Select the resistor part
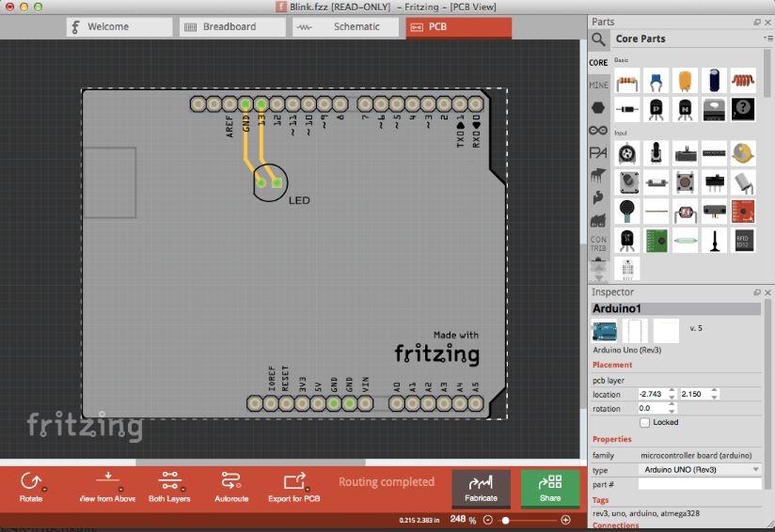Image resolution: width=775 pixels, height=532 pixels. 626,81
